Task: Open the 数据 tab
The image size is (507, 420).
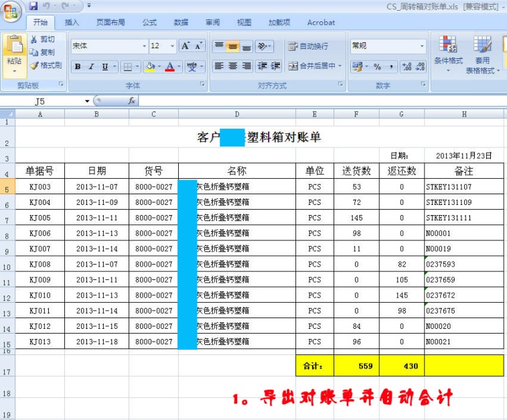Action: pyautogui.click(x=181, y=22)
